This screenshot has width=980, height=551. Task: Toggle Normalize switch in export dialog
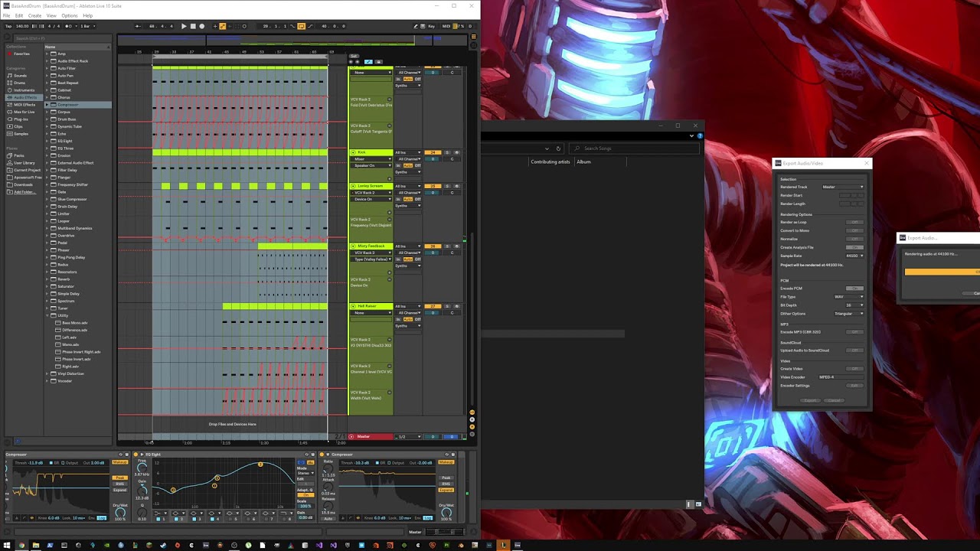pos(854,239)
